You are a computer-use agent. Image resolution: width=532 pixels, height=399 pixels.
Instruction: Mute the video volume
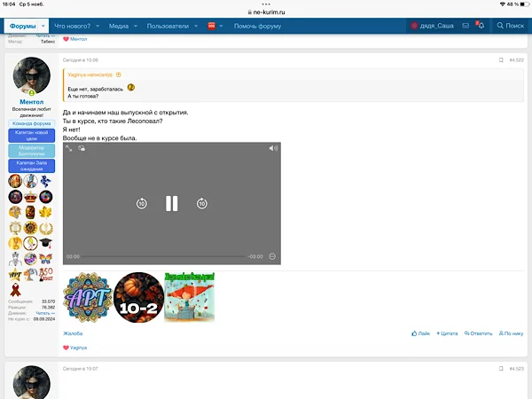(273, 148)
